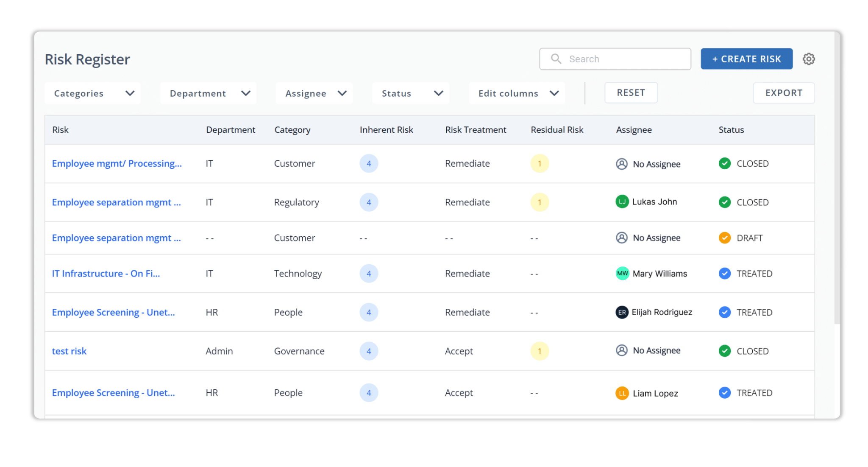Screen dimensions: 868x467
Task: Click inherent risk badge 4 in Liam Lopez row
Action: (369, 393)
